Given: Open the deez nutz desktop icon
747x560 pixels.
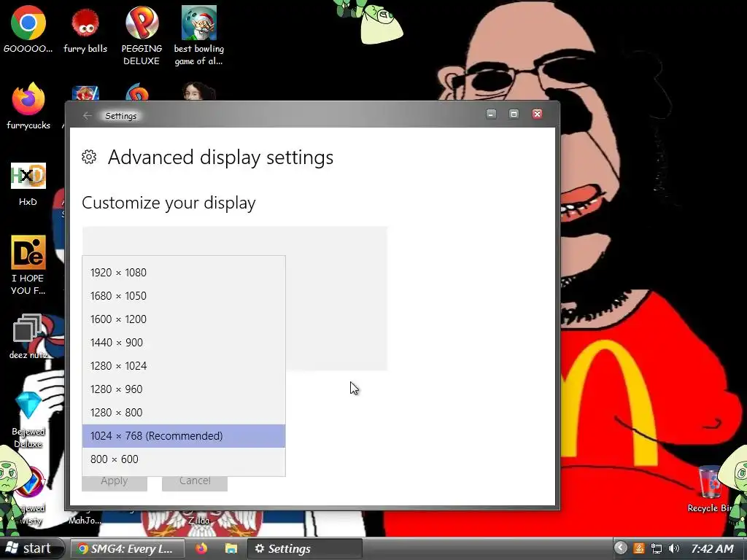Looking at the screenshot, I should pos(28,335).
